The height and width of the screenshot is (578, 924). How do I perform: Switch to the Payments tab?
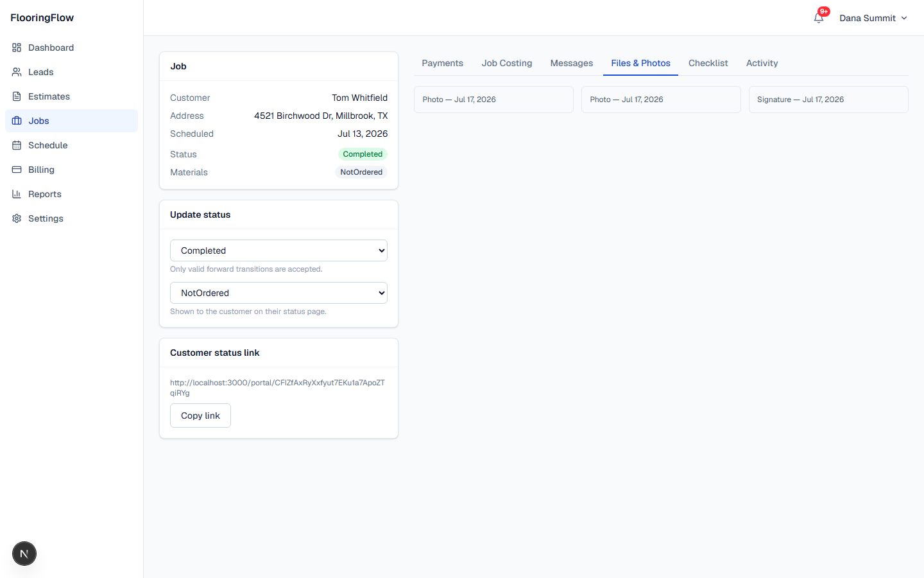click(442, 63)
